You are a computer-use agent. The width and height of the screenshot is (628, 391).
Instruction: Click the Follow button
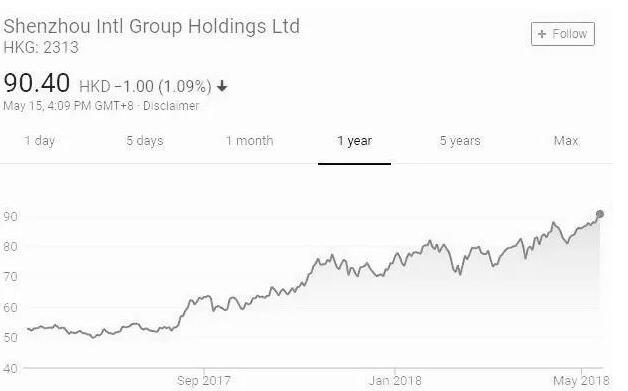563,34
